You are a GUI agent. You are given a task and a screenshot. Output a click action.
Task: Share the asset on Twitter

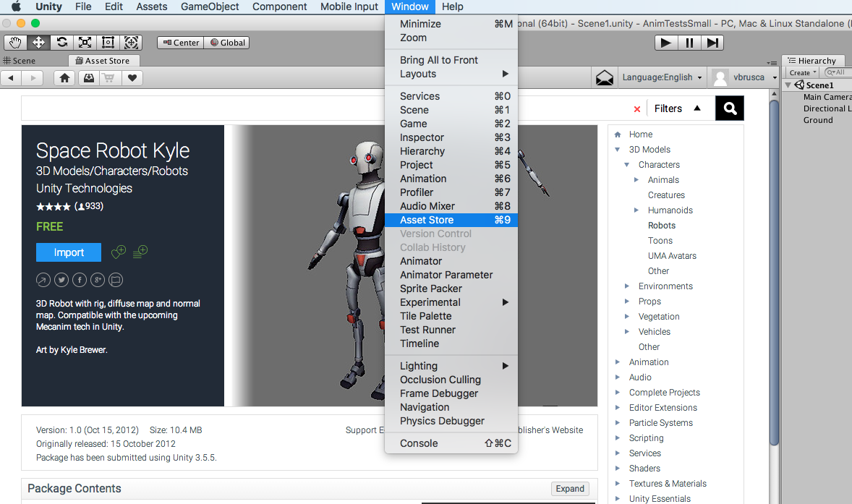61,280
